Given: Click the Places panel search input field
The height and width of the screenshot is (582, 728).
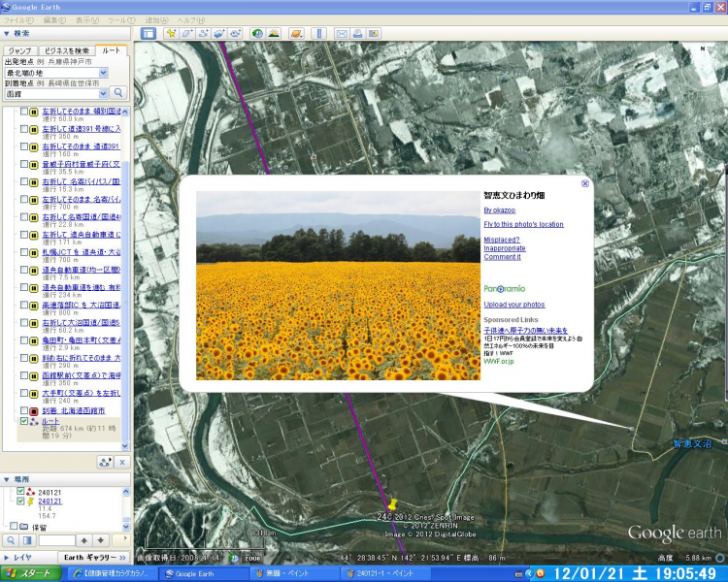Looking at the screenshot, I should coord(56,540).
